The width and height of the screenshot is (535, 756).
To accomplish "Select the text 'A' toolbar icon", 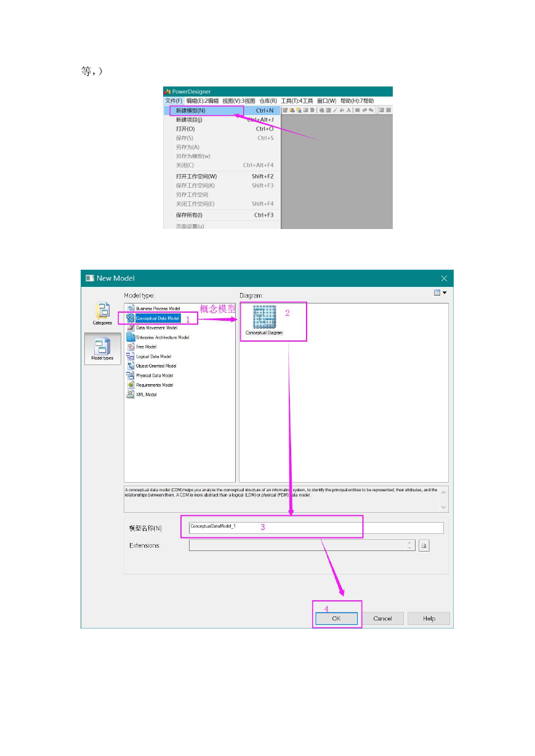I will pos(348,110).
